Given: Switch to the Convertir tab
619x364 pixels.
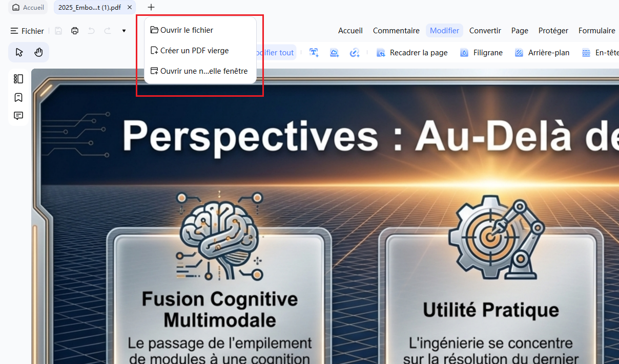Looking at the screenshot, I should click(485, 31).
